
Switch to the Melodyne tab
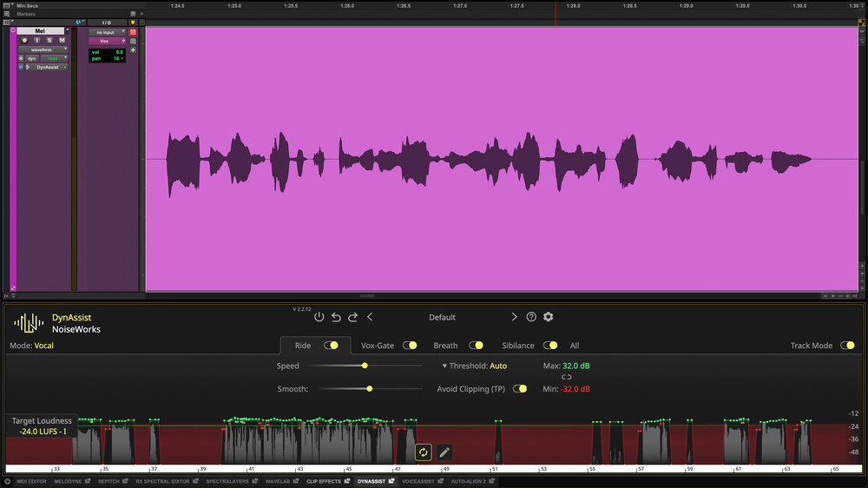68,481
